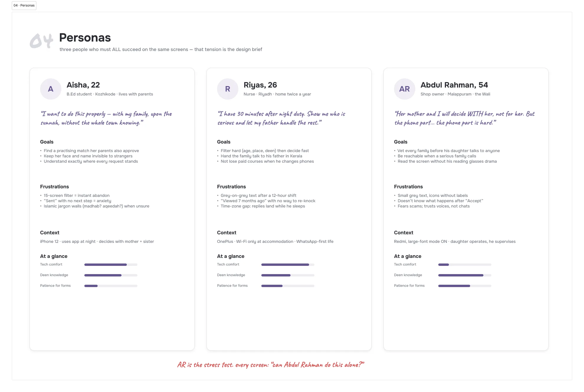
Task: Select 'Shop owner · Malappuram · the Wali'
Action: tap(455, 94)
